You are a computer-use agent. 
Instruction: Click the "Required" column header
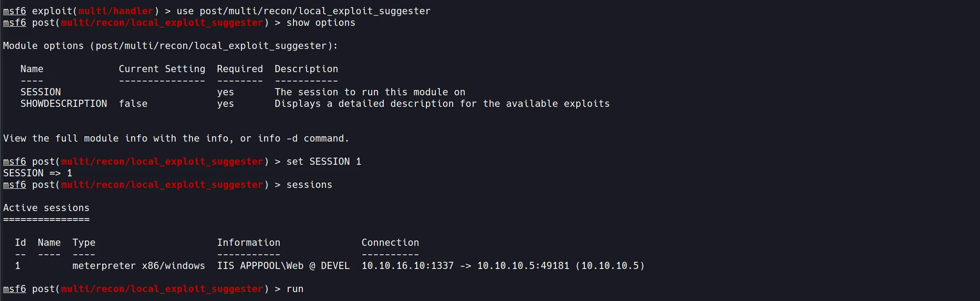pos(240,69)
